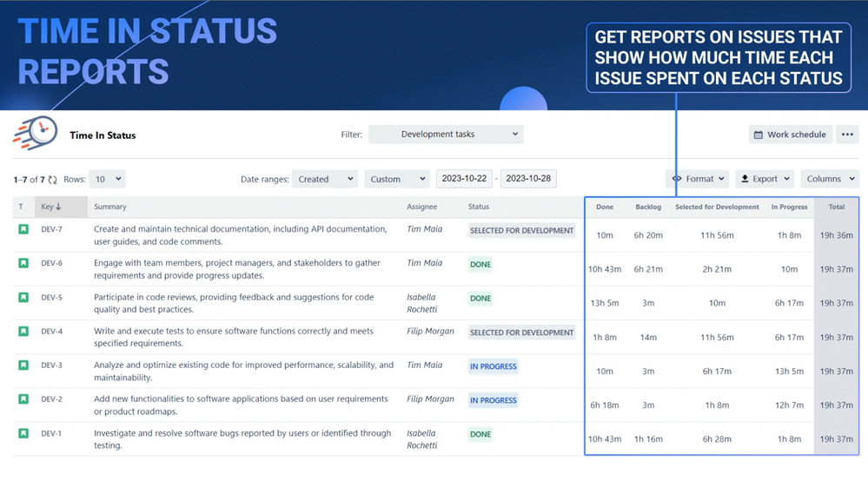Open the Filter dropdown showing Development tasks
The width and height of the screenshot is (868, 487).
tap(446, 135)
